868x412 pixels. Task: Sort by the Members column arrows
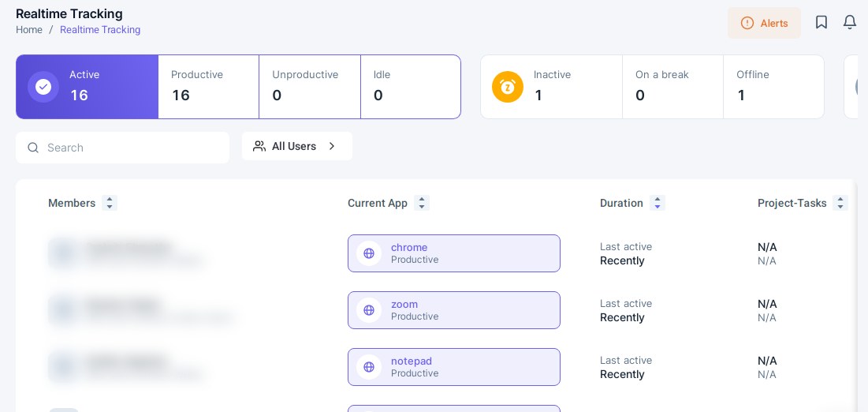tap(110, 203)
